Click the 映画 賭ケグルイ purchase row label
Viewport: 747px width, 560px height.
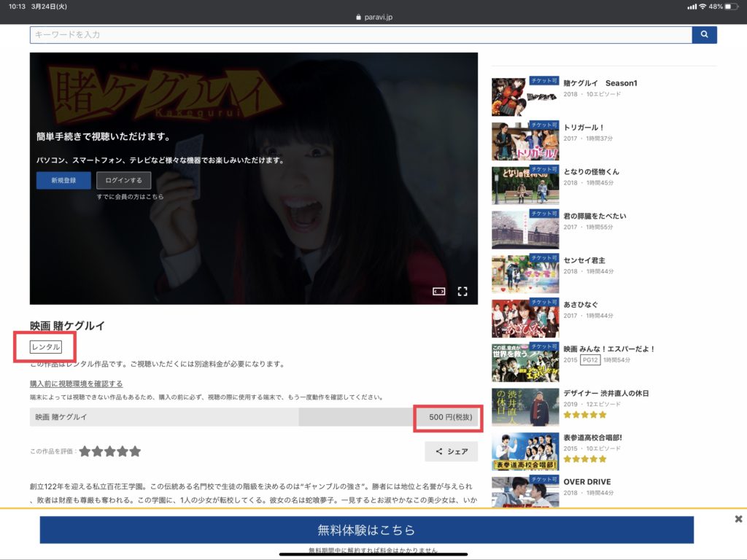pyautogui.click(x=61, y=417)
